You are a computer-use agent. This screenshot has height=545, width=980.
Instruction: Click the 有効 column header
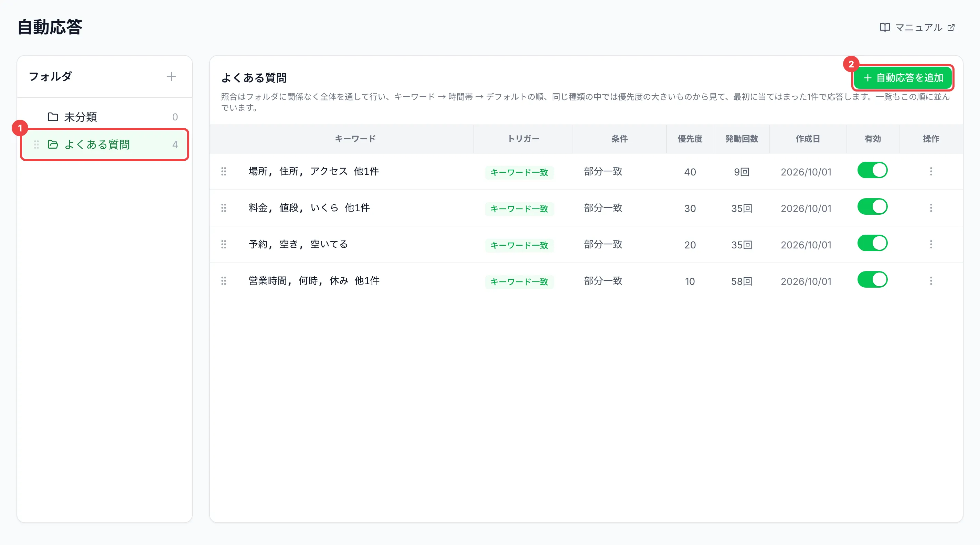(x=872, y=139)
